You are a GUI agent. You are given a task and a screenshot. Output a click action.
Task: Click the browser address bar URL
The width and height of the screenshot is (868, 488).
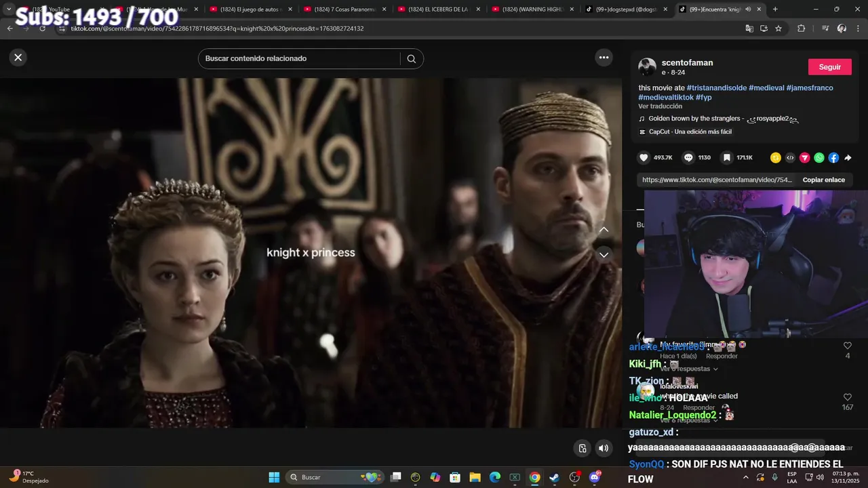click(217, 29)
